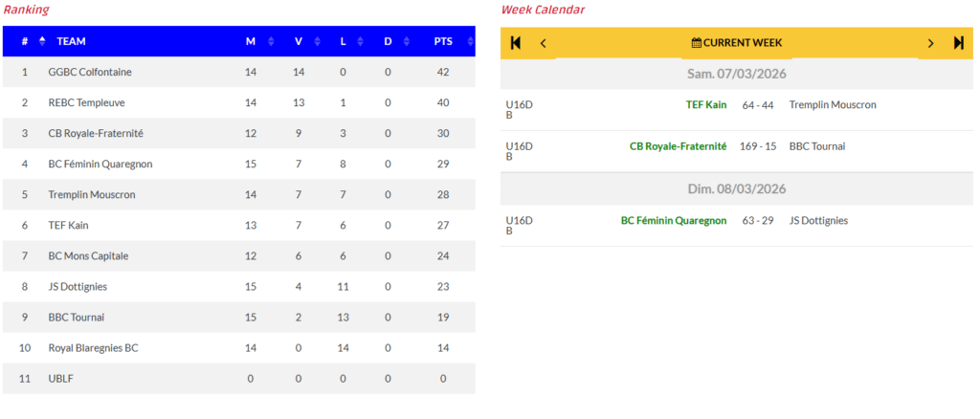Click sort arrows next to D column
The height and width of the screenshot is (419, 980).
[407, 41]
